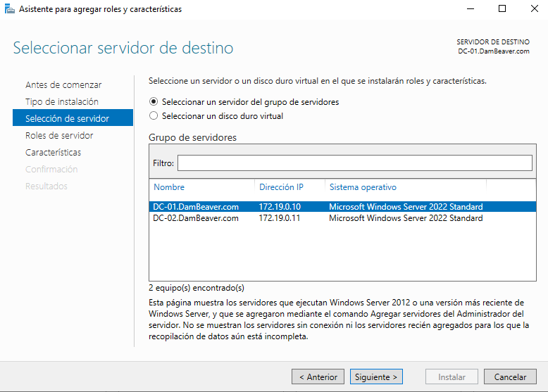This screenshot has height=392, width=548.
Task: Click the Filtro text field
Action: pos(355,163)
